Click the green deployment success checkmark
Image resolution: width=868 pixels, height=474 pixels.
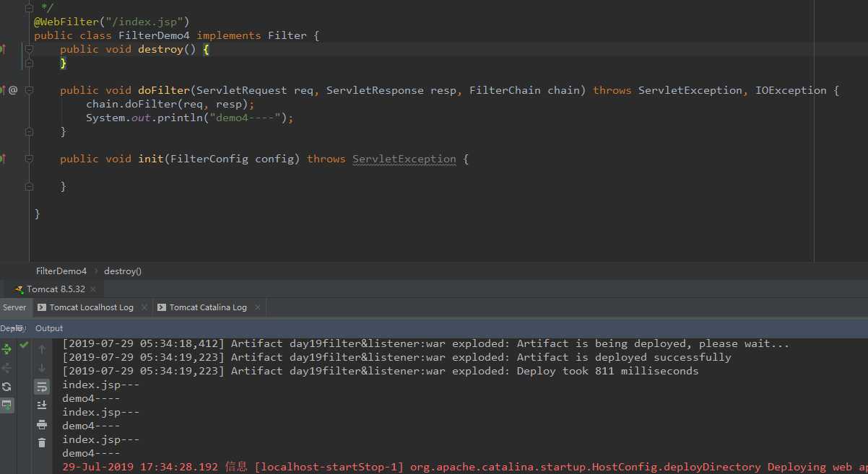tap(24, 346)
